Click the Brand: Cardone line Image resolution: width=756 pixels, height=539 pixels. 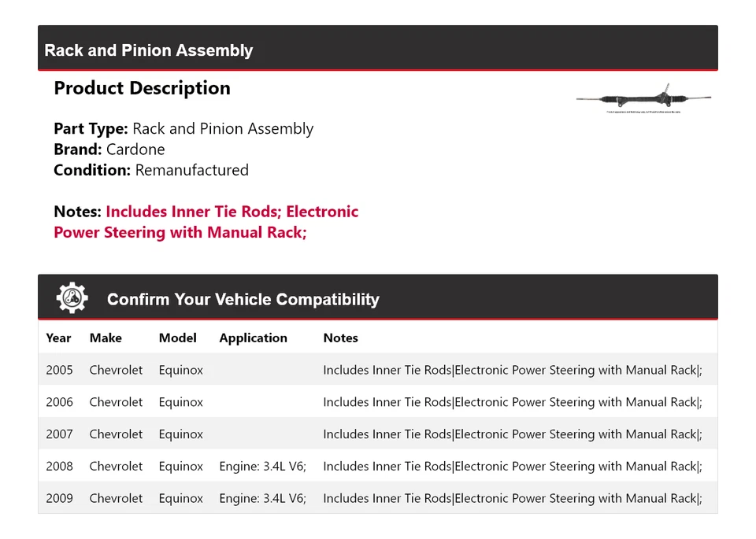[x=109, y=150]
